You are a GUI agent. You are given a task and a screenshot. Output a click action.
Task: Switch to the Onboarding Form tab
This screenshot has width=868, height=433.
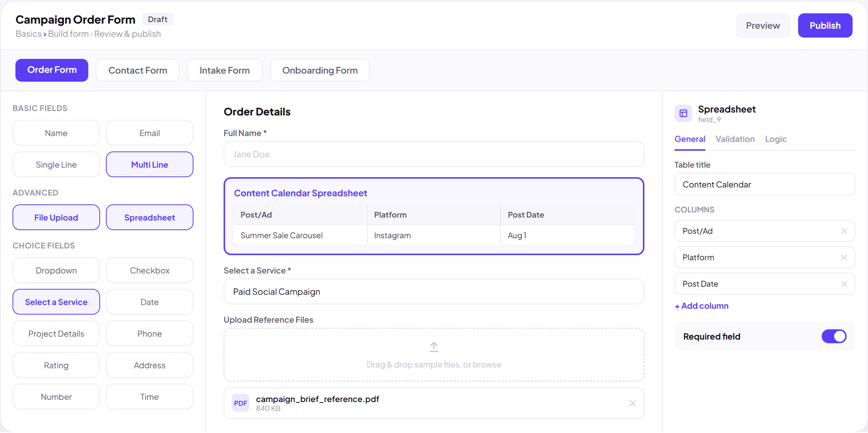[x=320, y=70]
